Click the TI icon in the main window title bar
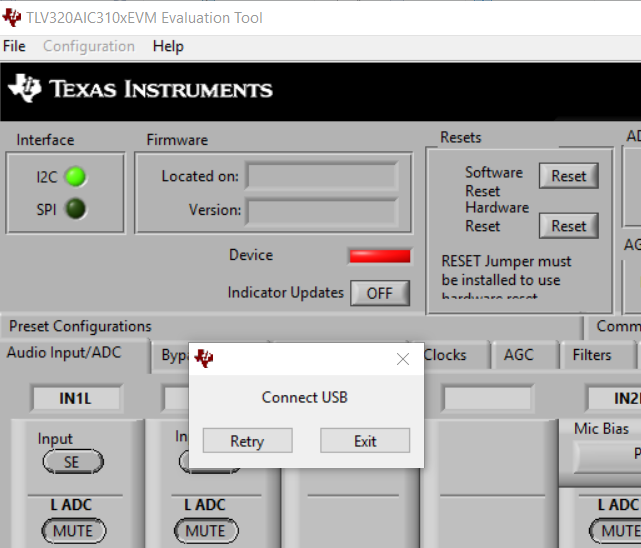The image size is (641, 548). (x=12, y=18)
